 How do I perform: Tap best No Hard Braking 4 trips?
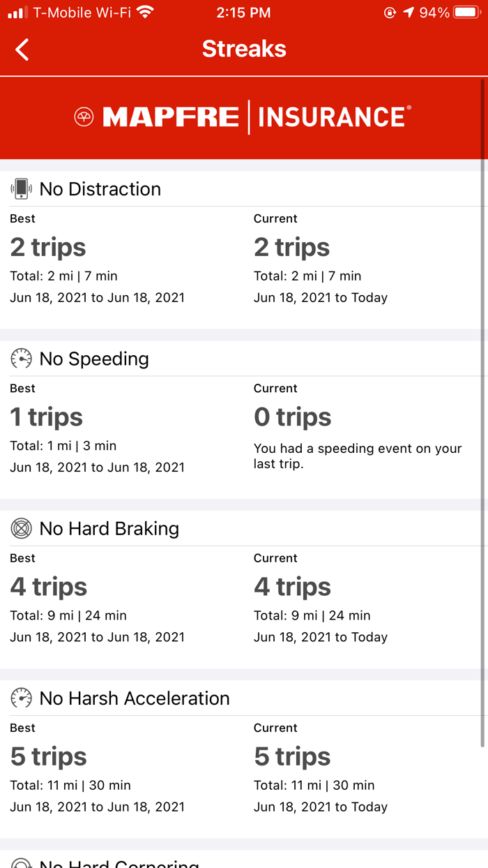pyautogui.click(x=49, y=587)
